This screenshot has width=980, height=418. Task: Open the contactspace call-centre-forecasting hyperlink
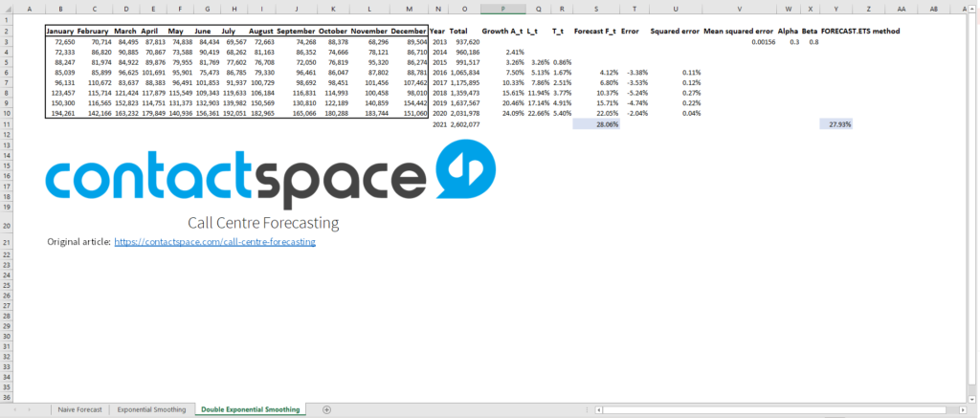click(215, 242)
